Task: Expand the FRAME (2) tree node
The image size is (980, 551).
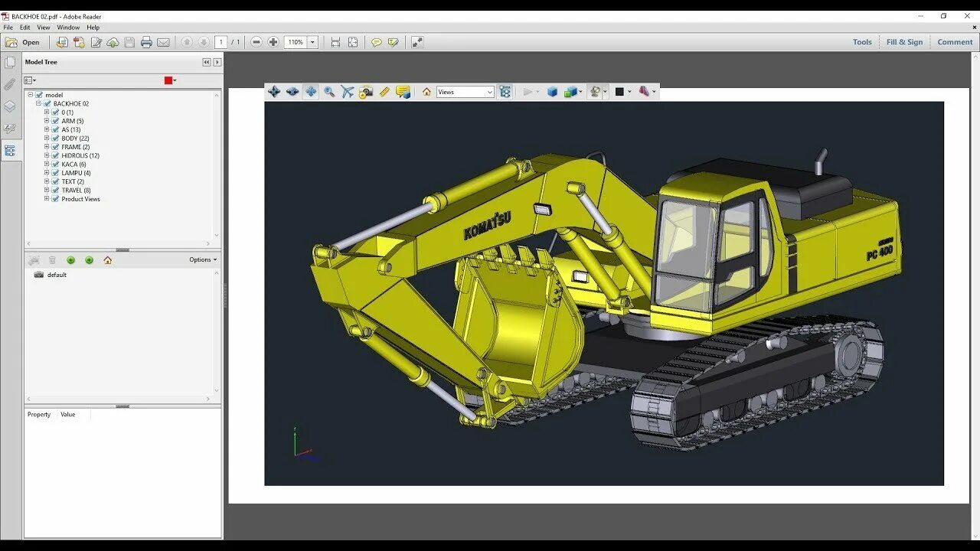Action: (47, 147)
